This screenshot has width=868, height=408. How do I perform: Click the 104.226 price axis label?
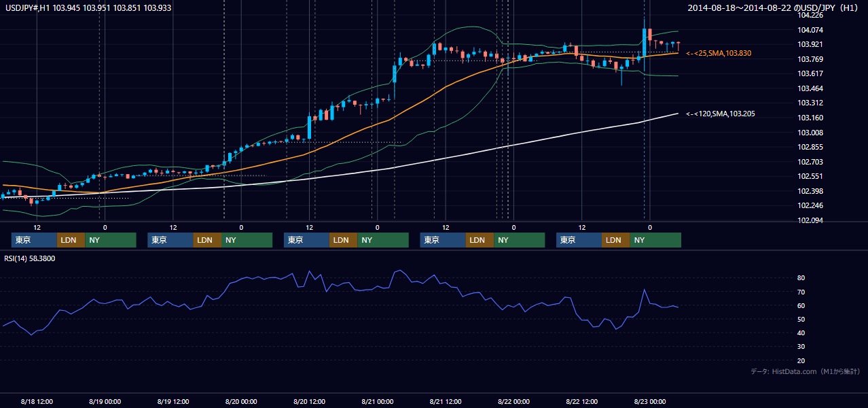click(810, 15)
